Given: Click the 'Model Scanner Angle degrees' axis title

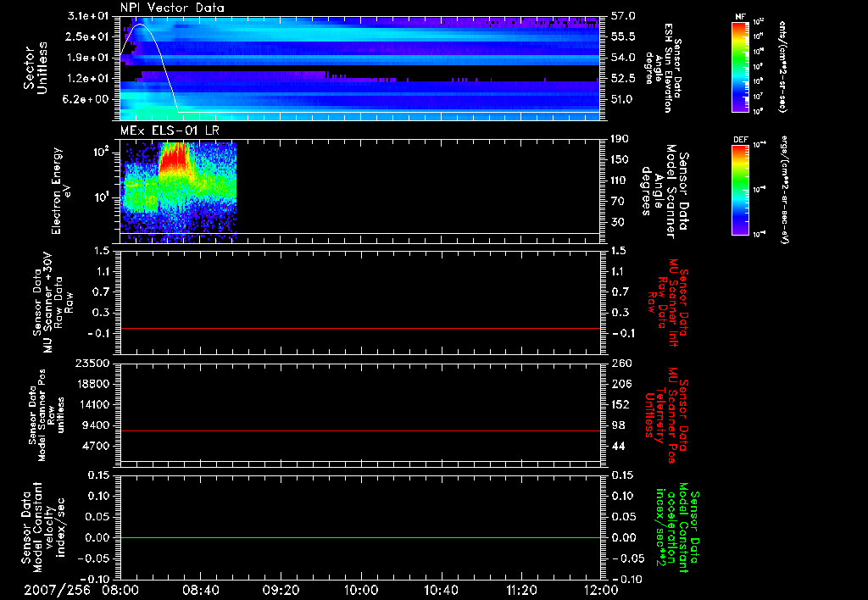Looking at the screenshot, I should coord(665,191).
